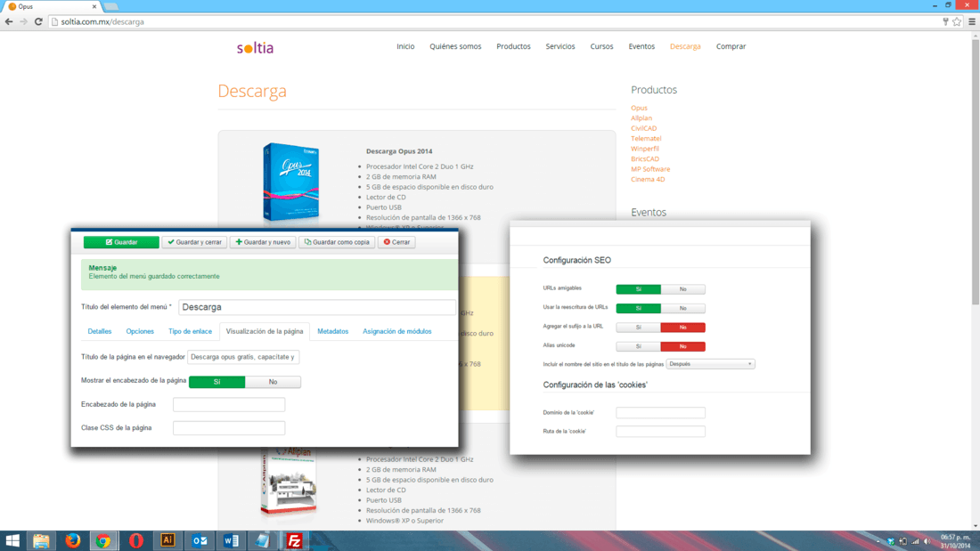Set Agregar el sufijo a la URL to Sí
Screen dimensions: 980x551
coord(638,328)
